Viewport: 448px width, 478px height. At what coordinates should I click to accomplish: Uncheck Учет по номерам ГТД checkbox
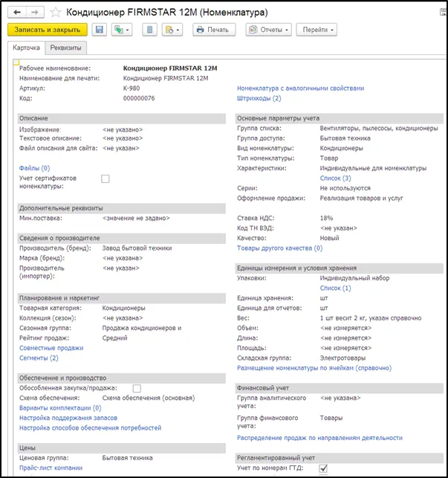322,468
